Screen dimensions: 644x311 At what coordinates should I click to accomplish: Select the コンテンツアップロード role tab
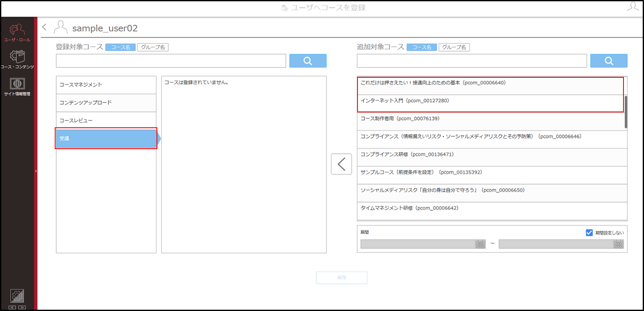tap(106, 103)
